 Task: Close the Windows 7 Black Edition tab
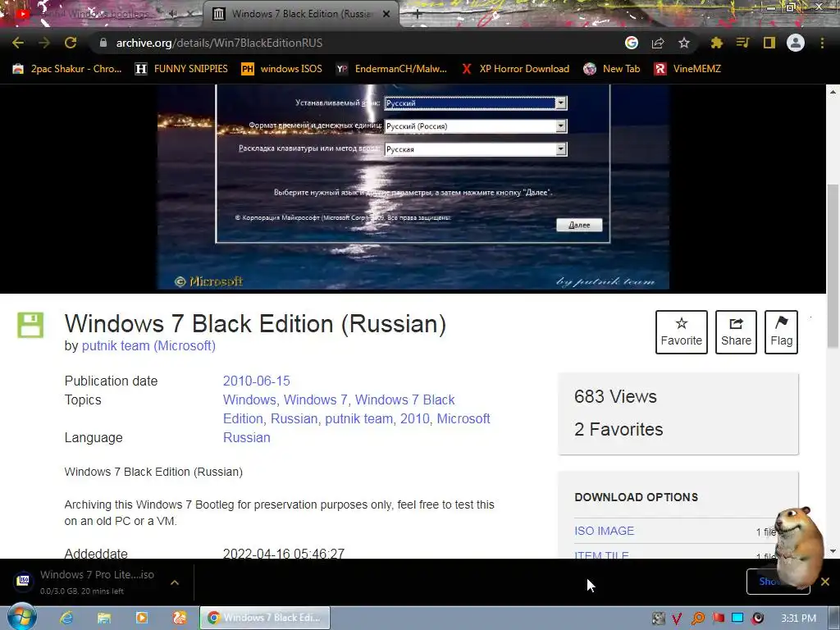(386, 14)
